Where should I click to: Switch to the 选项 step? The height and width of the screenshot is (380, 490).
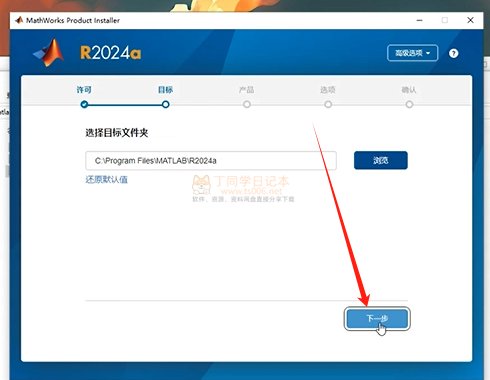[x=328, y=90]
